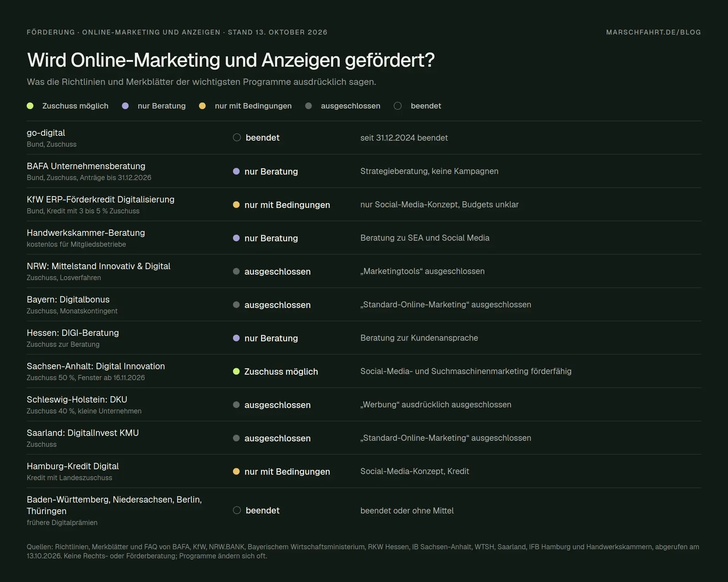Click gray status dot in Saarland DigitalInvest row
Viewport: 728px width, 582px height.
pos(236,438)
